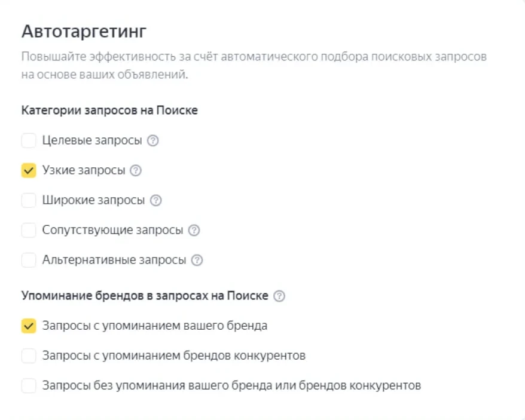
Task: Tick the Широкие запросы checkbox
Action: tap(29, 200)
